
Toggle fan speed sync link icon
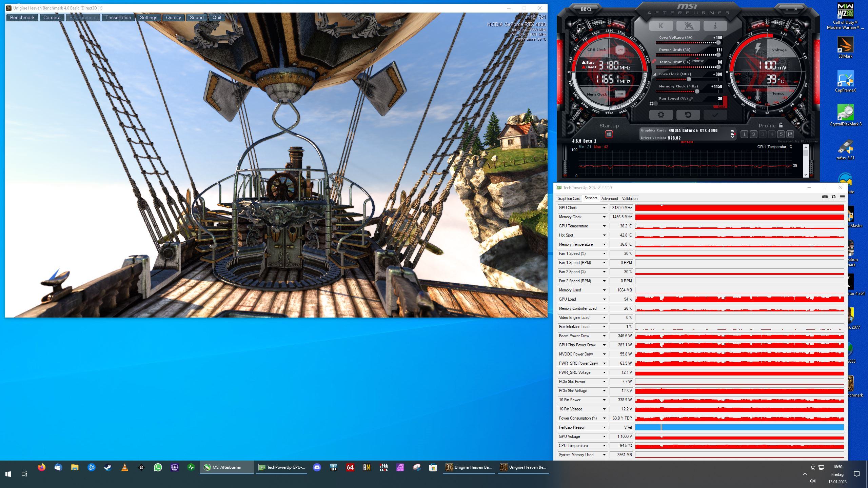click(691, 99)
